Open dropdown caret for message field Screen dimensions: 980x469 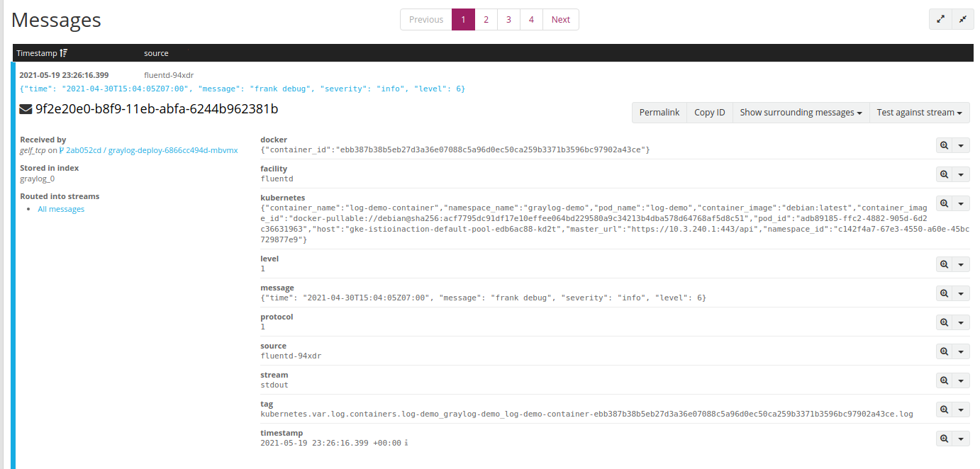click(x=961, y=293)
